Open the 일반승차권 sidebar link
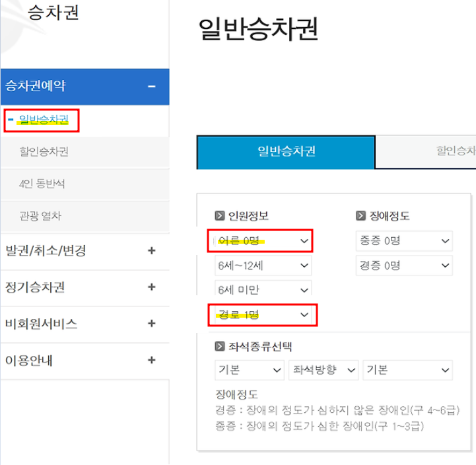 pos(44,120)
